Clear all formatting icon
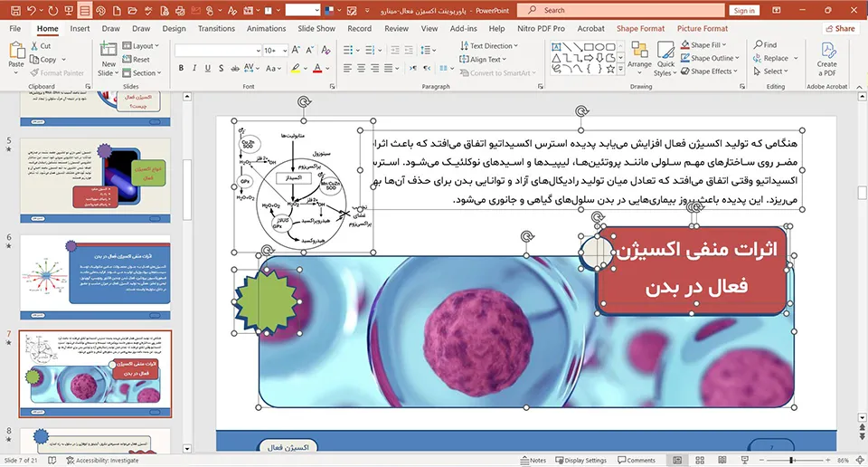Screen dimensions: 868x467 [325, 51]
